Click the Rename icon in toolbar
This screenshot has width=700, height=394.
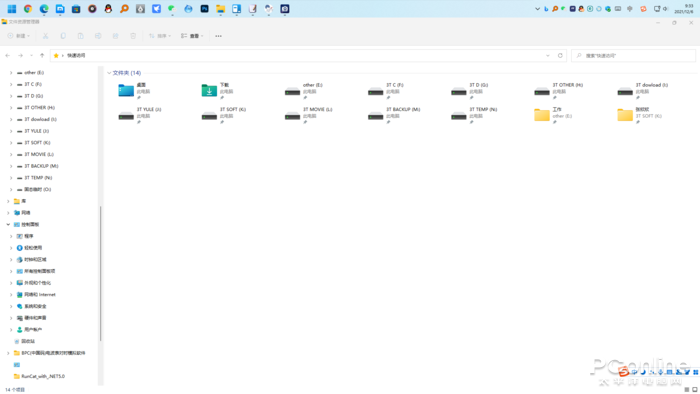click(98, 36)
